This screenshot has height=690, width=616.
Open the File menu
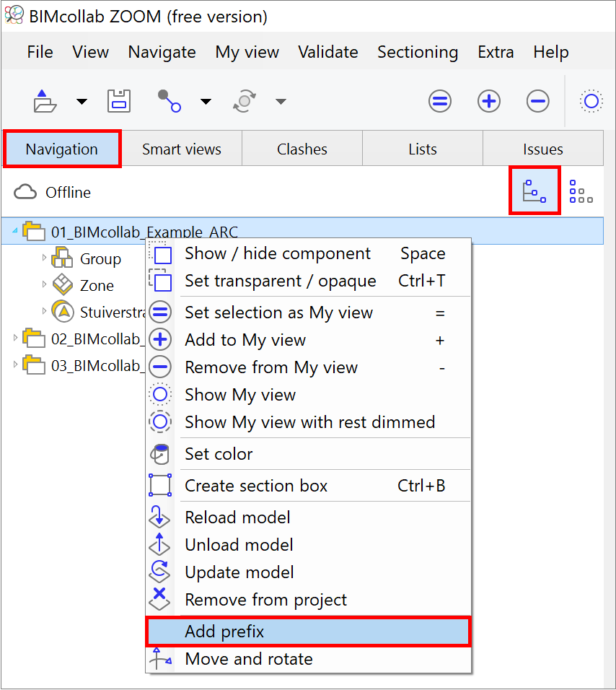pos(40,52)
